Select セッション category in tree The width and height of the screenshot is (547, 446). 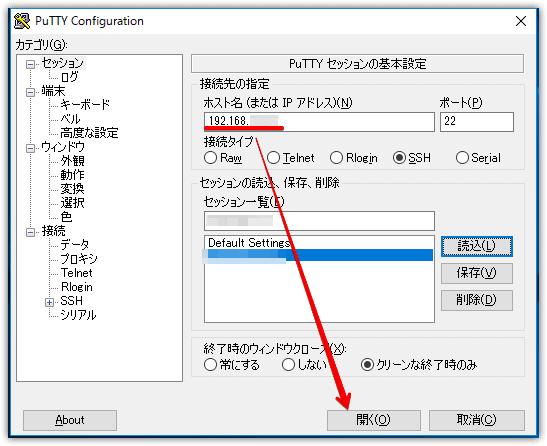[63, 63]
